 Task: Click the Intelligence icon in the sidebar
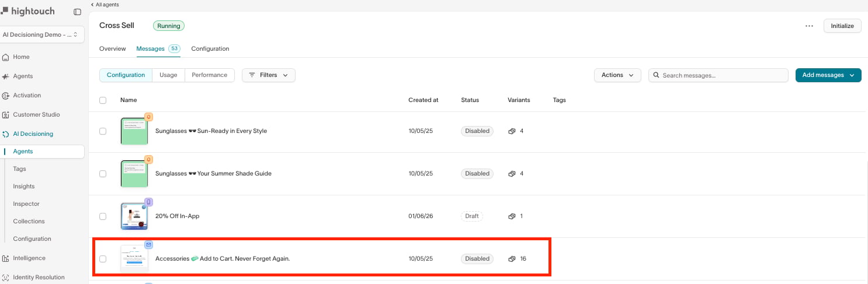click(x=5, y=258)
